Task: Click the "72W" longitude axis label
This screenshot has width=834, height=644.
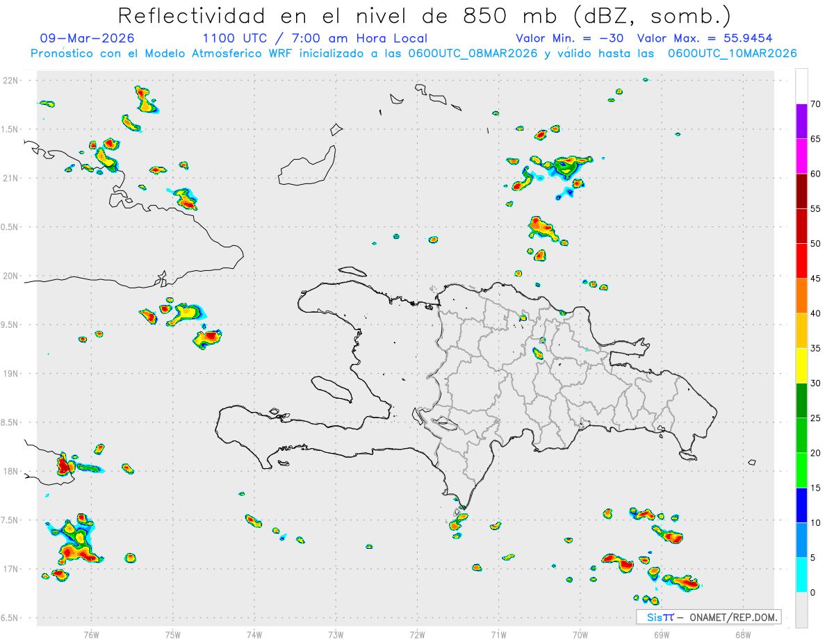Action: pyautogui.click(x=417, y=634)
